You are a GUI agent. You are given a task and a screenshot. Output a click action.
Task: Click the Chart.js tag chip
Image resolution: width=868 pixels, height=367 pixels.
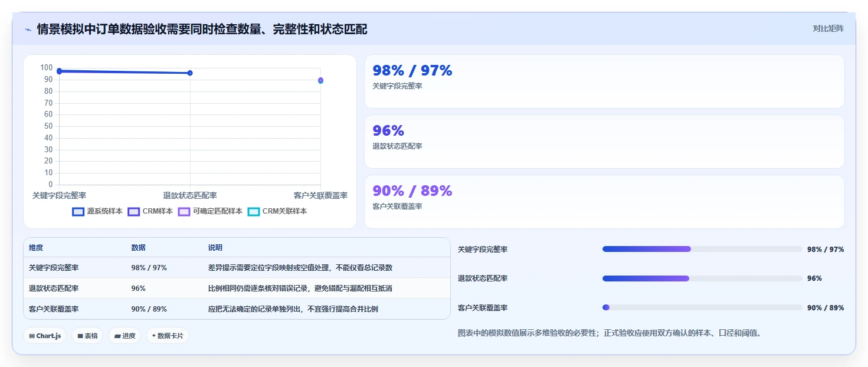pyautogui.click(x=45, y=336)
